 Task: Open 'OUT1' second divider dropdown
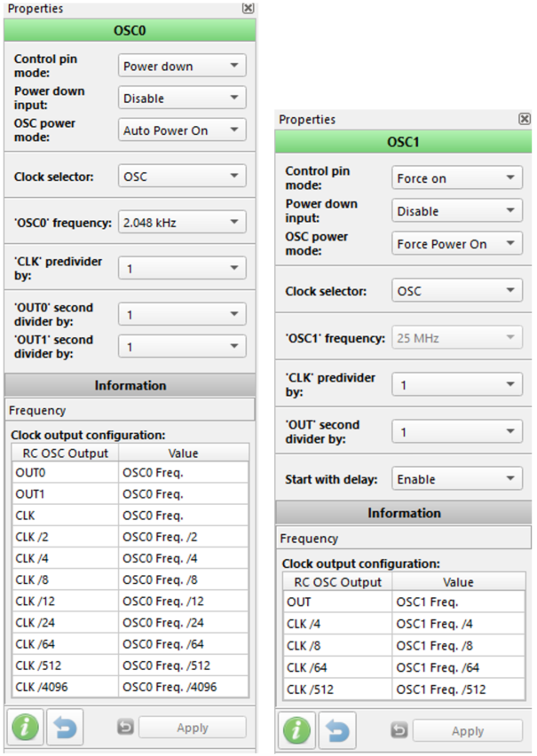(x=182, y=346)
